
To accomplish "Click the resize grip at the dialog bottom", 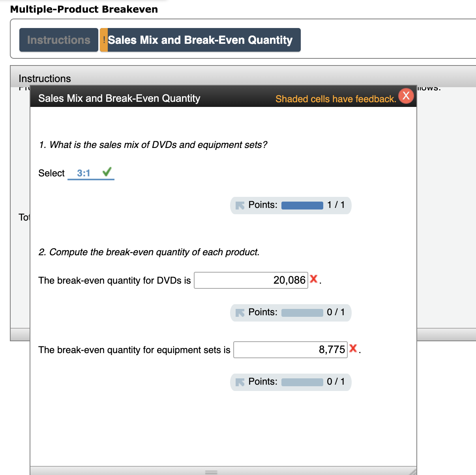I will point(211,472).
